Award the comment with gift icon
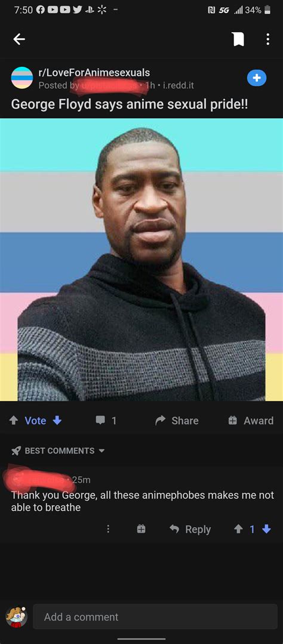This screenshot has width=283, height=644. point(141,529)
